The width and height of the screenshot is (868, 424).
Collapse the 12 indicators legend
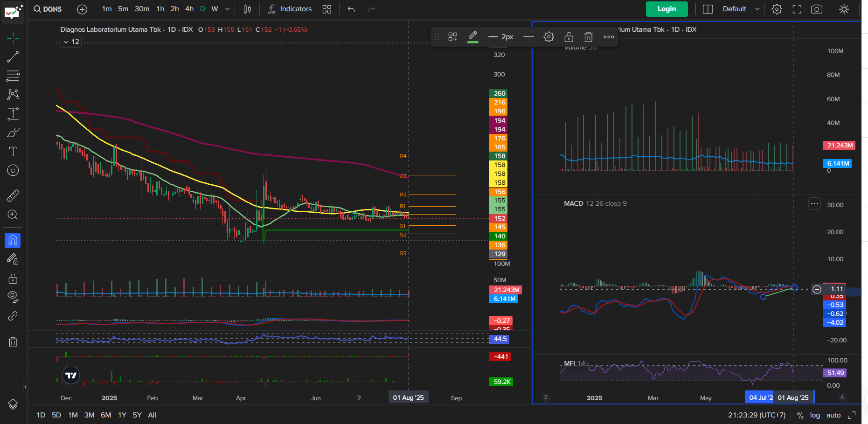[71, 42]
